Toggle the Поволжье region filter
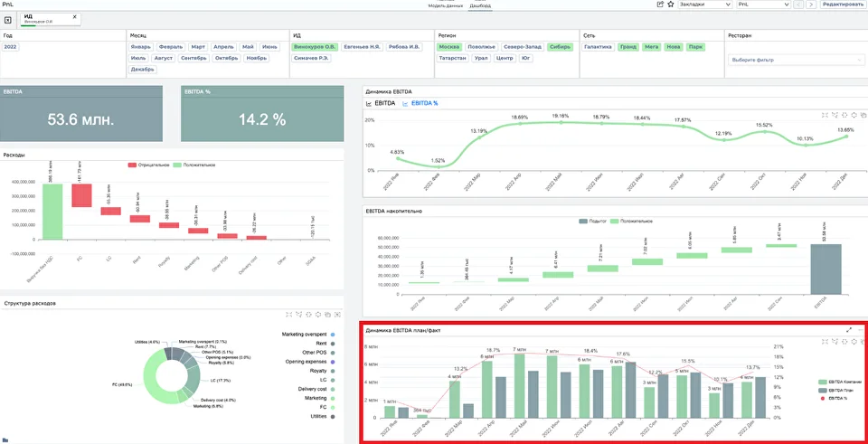This screenshot has height=444, width=868. click(x=481, y=47)
